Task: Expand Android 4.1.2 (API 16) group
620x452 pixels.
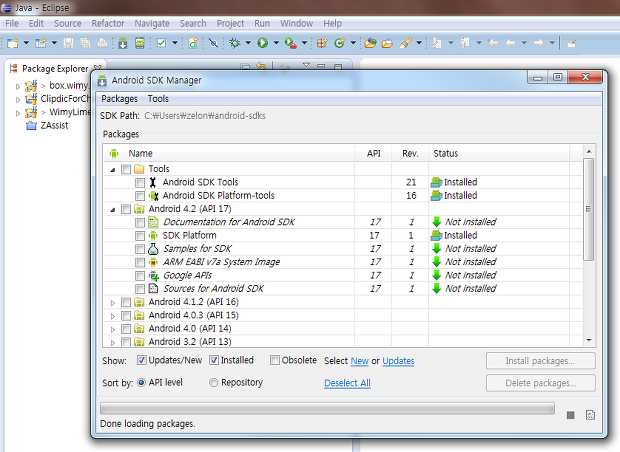Action: tap(113, 303)
